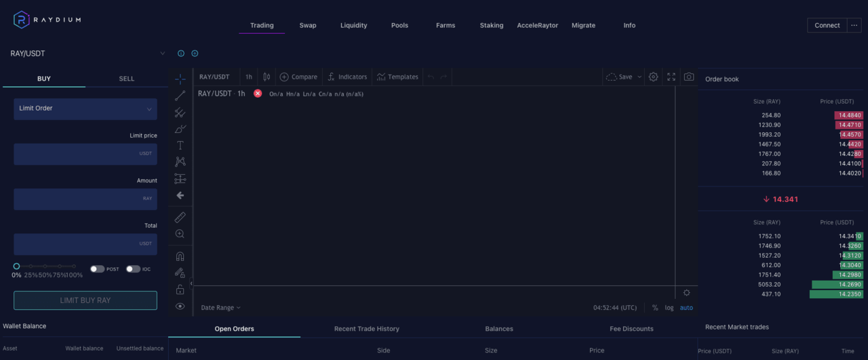This screenshot has height=360, width=868.
Task: Open the Swap navigation tab
Action: (308, 25)
